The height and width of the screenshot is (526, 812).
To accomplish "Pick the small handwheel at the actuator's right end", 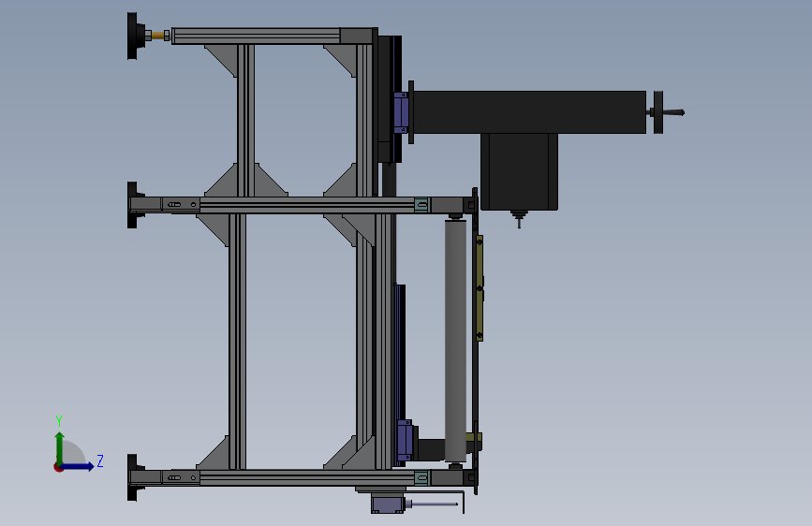I will [658, 112].
